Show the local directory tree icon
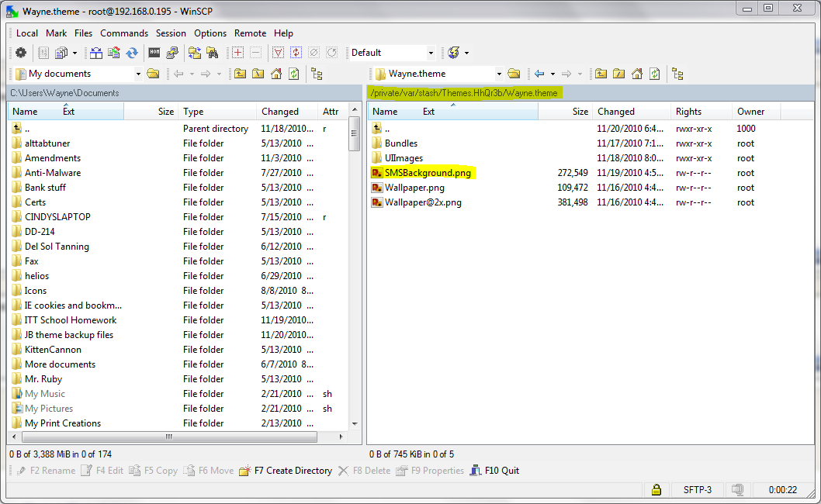This screenshot has width=821, height=504. (x=317, y=74)
